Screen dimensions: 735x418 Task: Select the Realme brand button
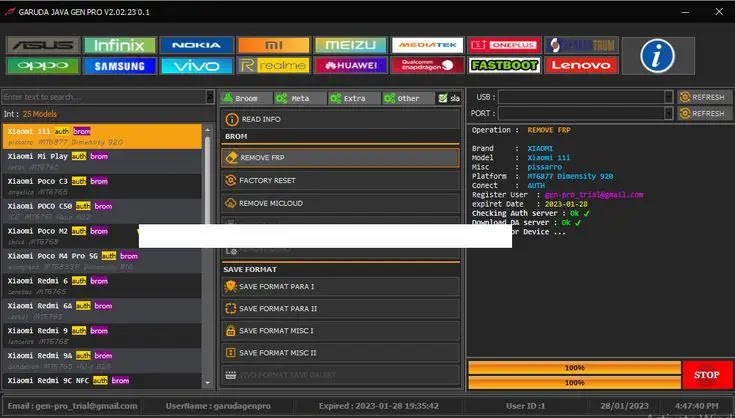[274, 66]
